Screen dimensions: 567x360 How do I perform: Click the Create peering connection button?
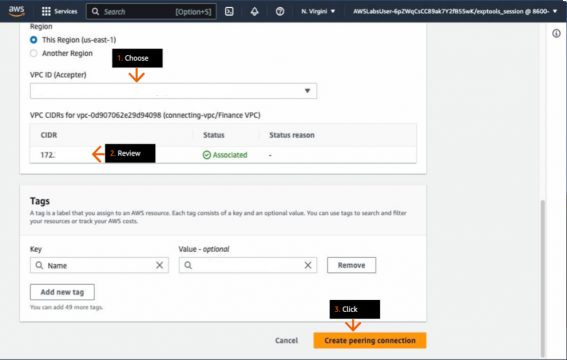[370, 340]
